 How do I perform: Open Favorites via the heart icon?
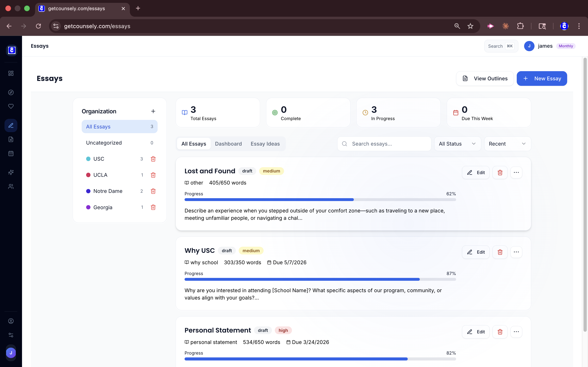pyautogui.click(x=11, y=106)
